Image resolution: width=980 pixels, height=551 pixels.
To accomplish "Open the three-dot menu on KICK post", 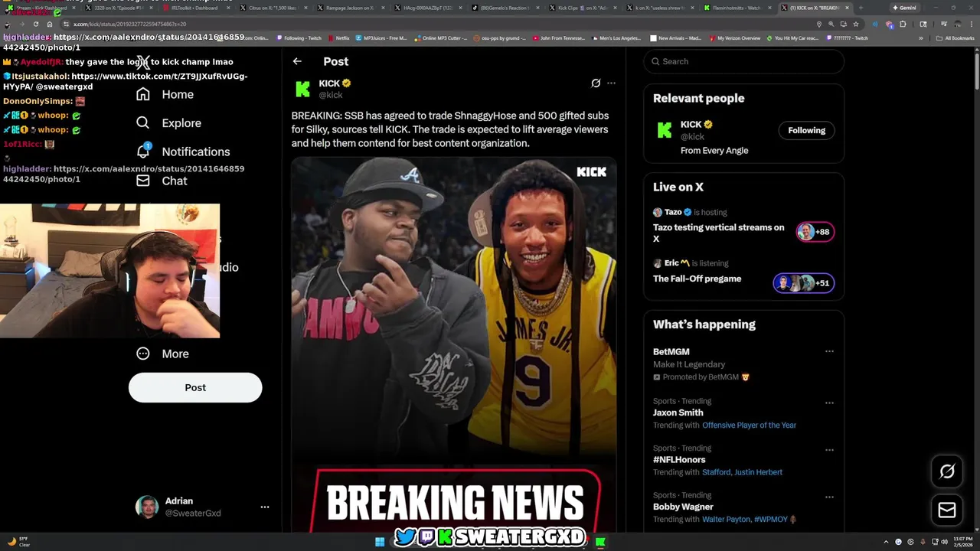I will tap(611, 83).
